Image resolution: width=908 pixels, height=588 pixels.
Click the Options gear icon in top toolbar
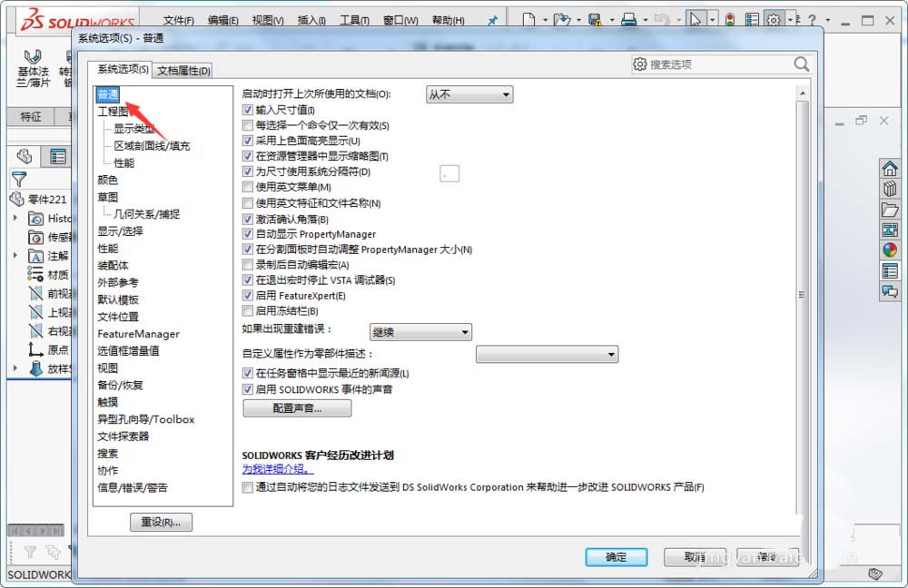[774, 20]
